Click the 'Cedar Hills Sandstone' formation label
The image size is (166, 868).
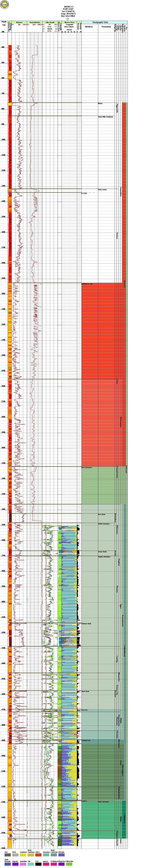pos(105,117)
